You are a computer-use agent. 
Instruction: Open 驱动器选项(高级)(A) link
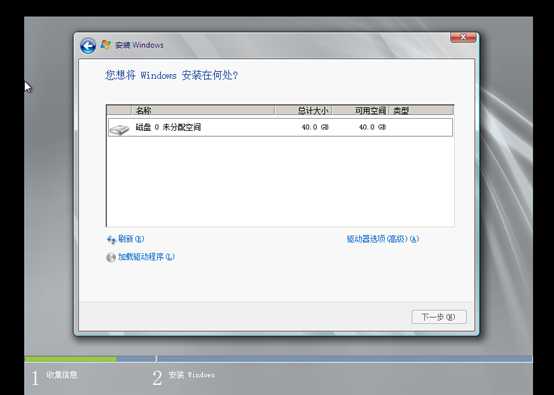383,239
